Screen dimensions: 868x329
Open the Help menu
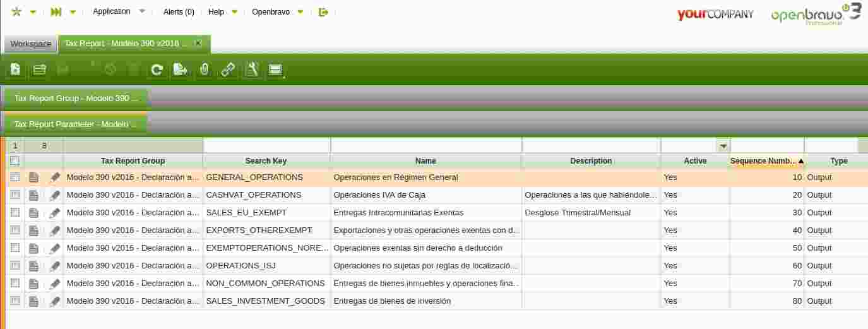point(222,12)
